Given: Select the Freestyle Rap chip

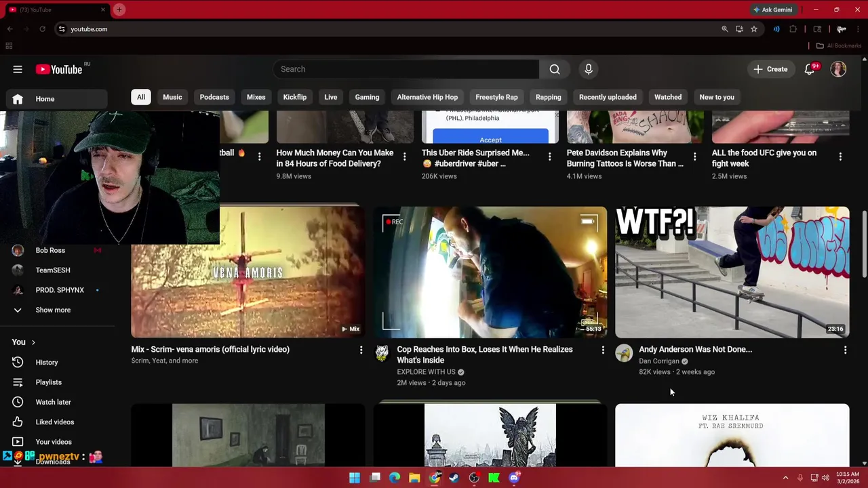Looking at the screenshot, I should click(496, 97).
